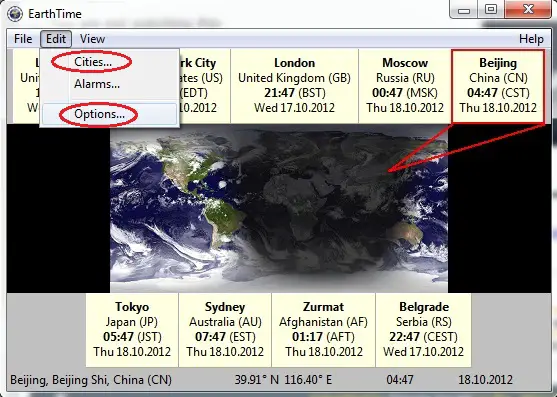Click status bar time 04:47

(x=400, y=380)
